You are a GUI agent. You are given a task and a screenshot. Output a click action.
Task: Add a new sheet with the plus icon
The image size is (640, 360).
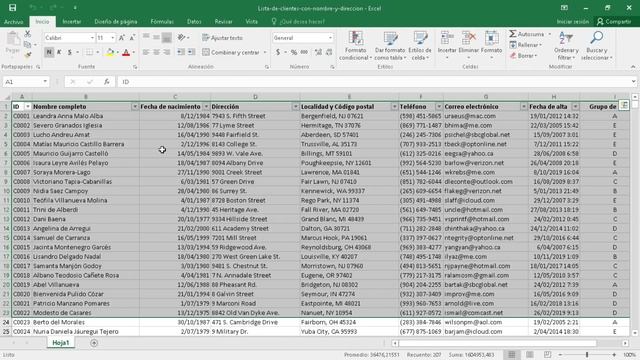click(94, 343)
